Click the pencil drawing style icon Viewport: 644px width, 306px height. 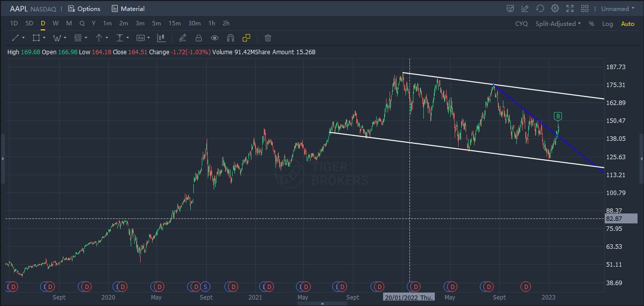point(182,38)
